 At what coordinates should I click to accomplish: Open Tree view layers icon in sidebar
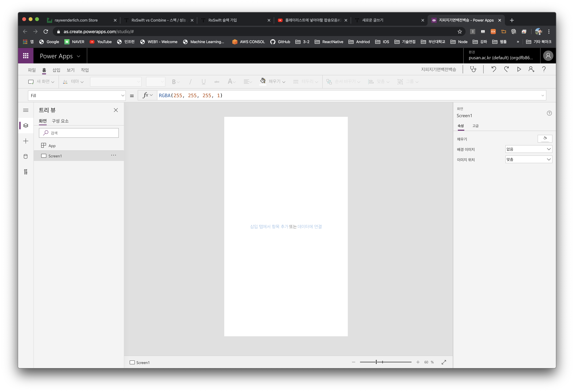26,126
